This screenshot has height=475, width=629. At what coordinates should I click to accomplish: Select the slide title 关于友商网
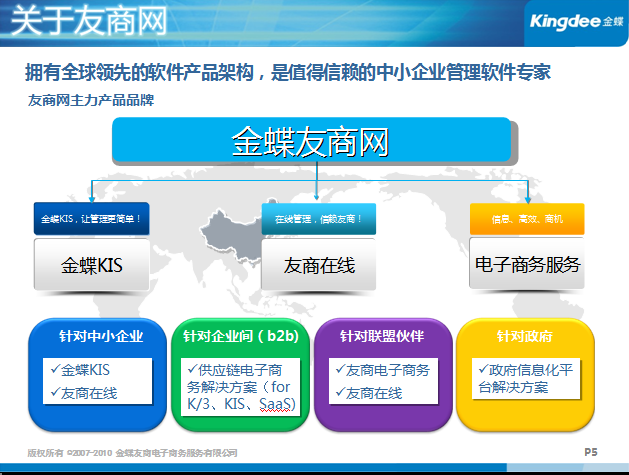coord(89,21)
